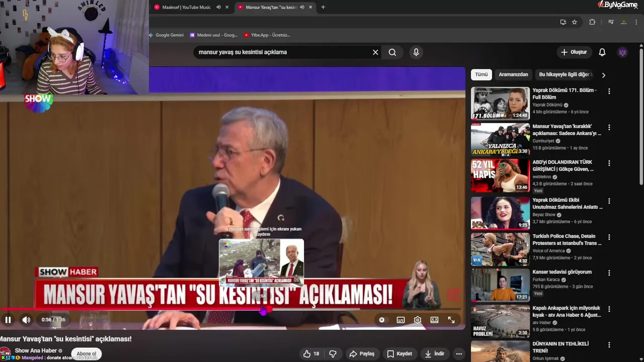Open the DÜNYANIN EN TEHLİKELİ TRENİ title

tap(560, 347)
